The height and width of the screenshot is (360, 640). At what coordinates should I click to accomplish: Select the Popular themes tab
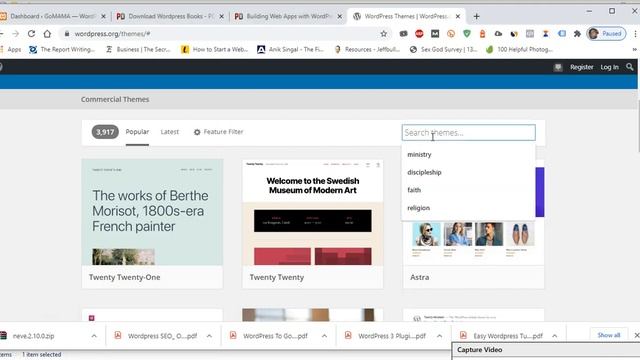pos(137,132)
